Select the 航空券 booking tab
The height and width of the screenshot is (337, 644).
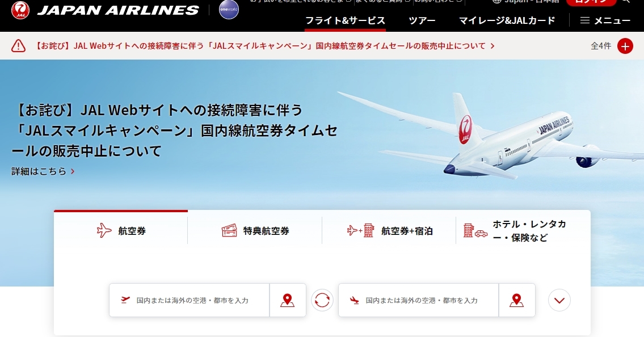(121, 230)
